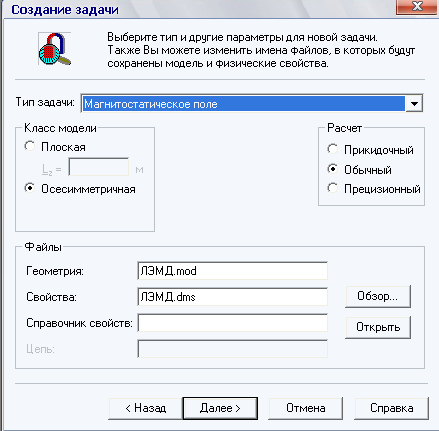Edit the Геометрия file name ЛЭМД.mod
This screenshot has width=439, height=431.
(x=232, y=271)
